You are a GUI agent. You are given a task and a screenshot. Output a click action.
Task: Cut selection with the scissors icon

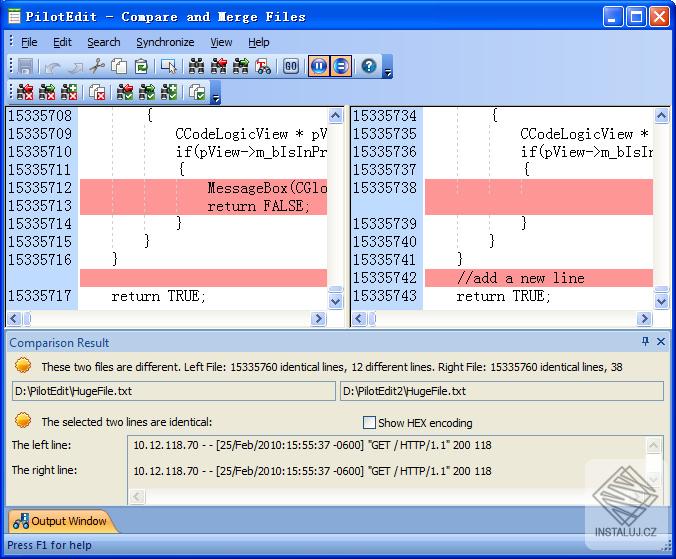pos(97,66)
